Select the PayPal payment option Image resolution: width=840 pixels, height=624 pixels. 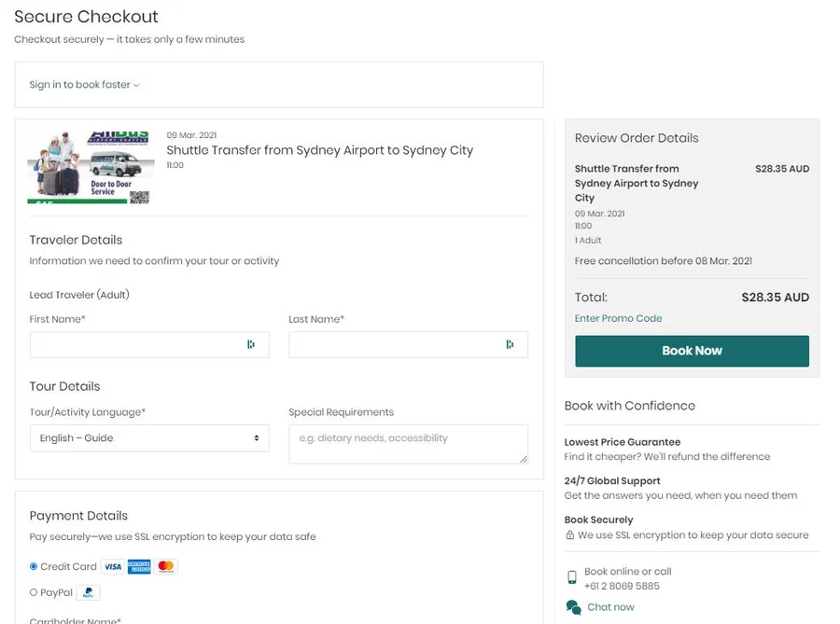click(x=34, y=592)
